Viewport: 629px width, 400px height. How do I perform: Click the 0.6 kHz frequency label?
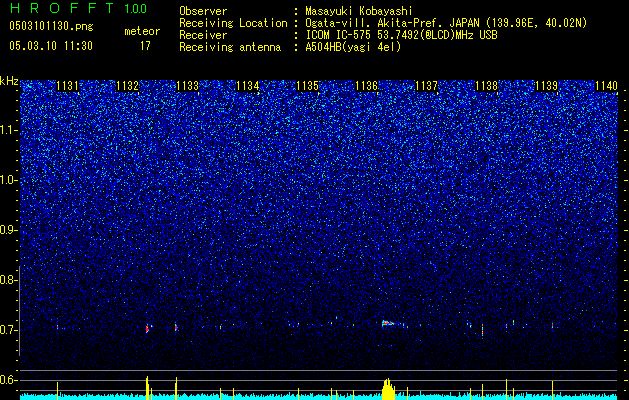point(9,380)
